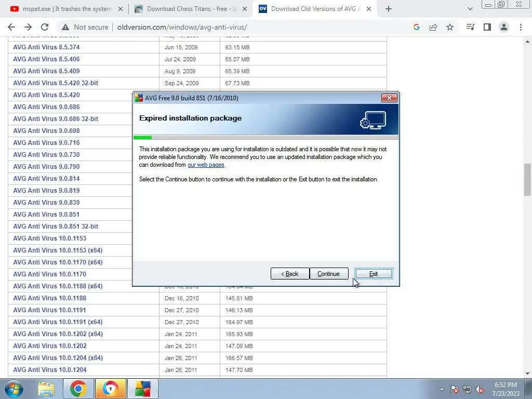532x399 pixels.
Task: Click Continue in the AVG installer
Action: tap(329, 274)
